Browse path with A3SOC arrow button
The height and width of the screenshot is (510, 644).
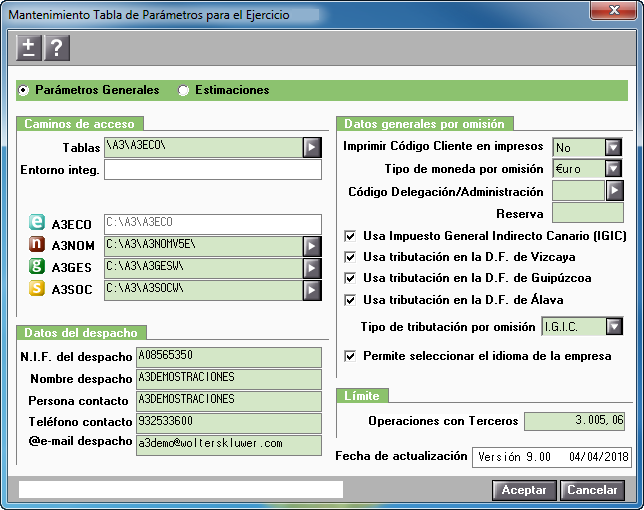pyautogui.click(x=312, y=291)
